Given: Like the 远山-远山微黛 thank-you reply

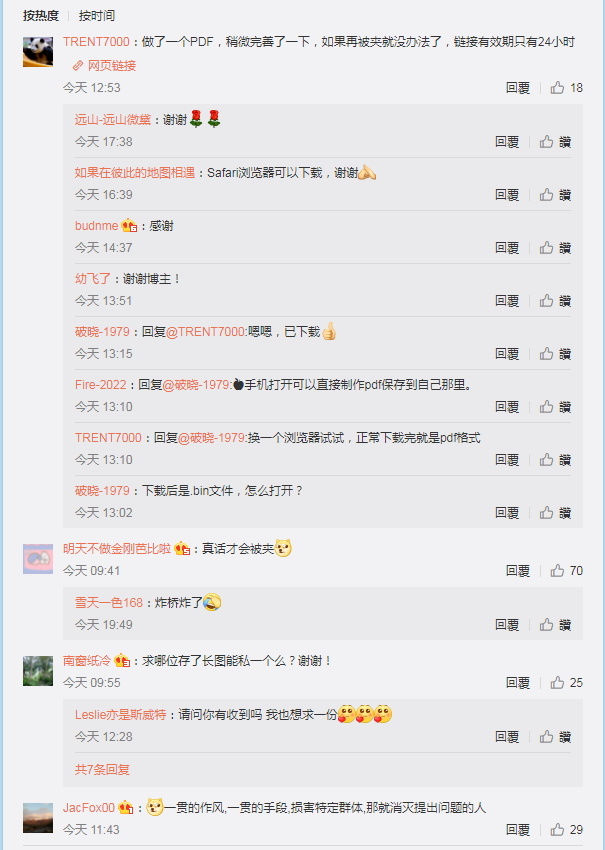Looking at the screenshot, I should point(555,142).
